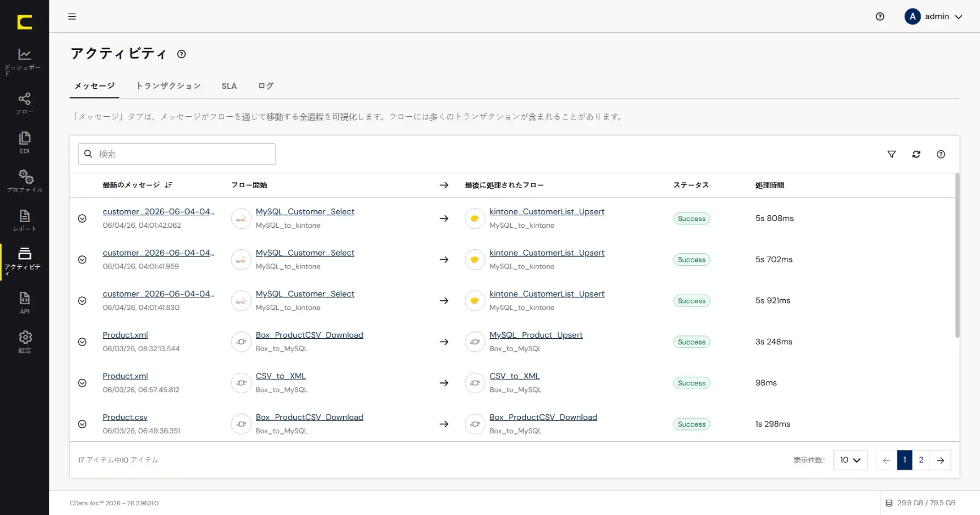Click the 最後に処理されたフロー header
This screenshot has width=980, height=515.
(504, 185)
